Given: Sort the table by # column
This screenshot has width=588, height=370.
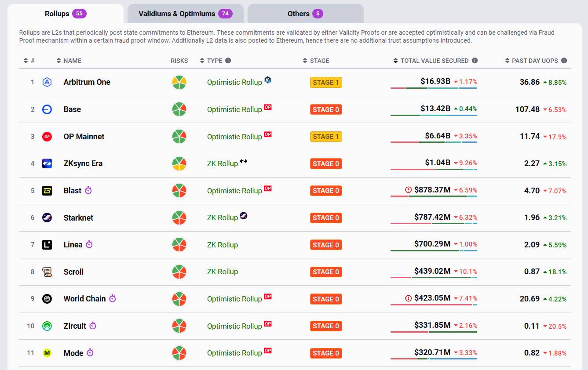Looking at the screenshot, I should pos(29,61).
